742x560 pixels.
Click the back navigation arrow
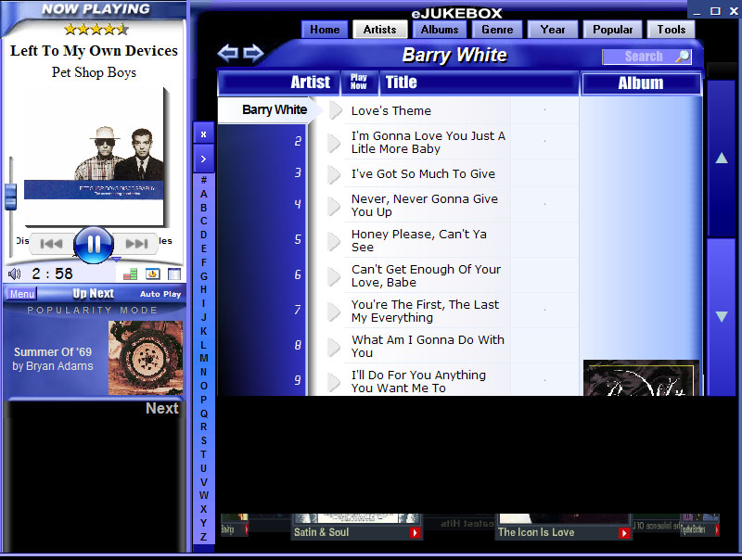point(227,54)
